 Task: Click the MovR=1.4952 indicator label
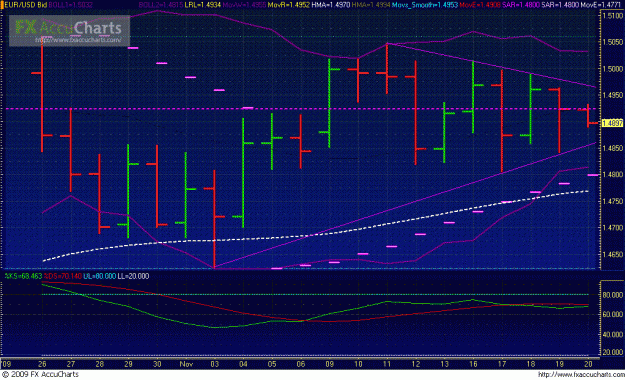(289, 5)
